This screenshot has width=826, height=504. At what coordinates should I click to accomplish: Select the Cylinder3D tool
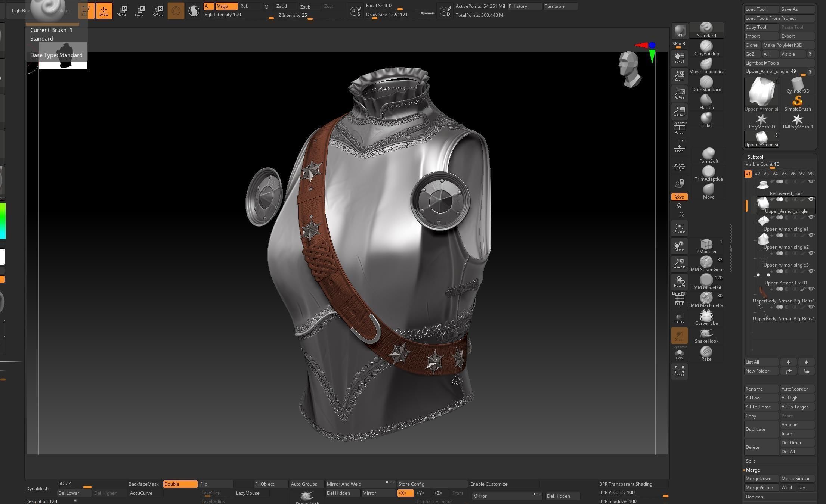[x=798, y=86]
